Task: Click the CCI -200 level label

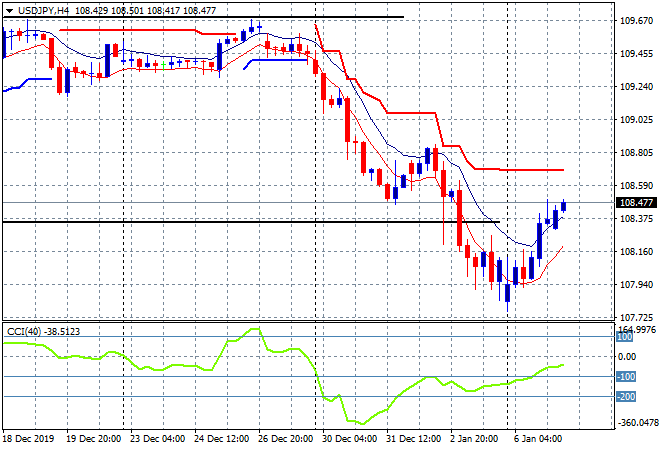Action: [x=626, y=397]
